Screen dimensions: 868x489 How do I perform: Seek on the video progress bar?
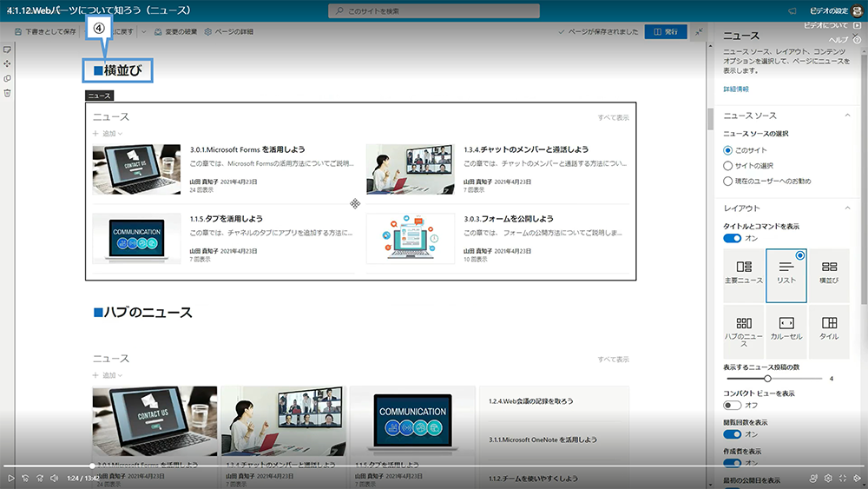[x=434, y=466]
